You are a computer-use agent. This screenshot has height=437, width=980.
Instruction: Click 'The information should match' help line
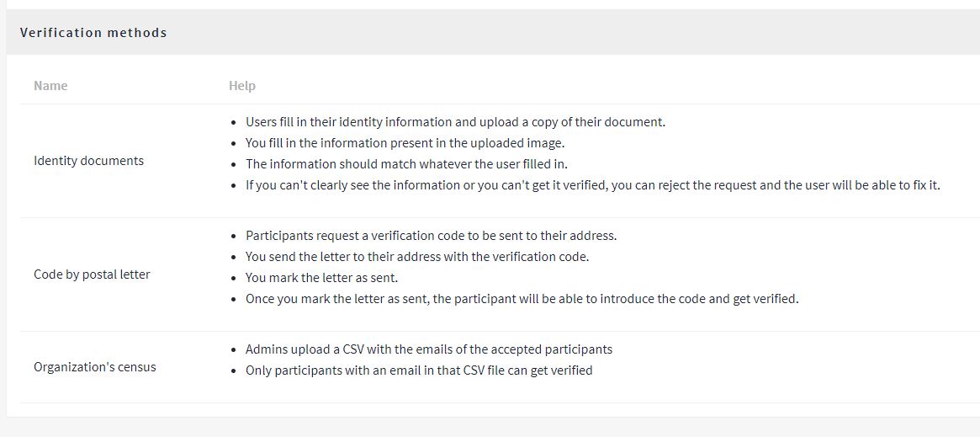click(x=406, y=164)
